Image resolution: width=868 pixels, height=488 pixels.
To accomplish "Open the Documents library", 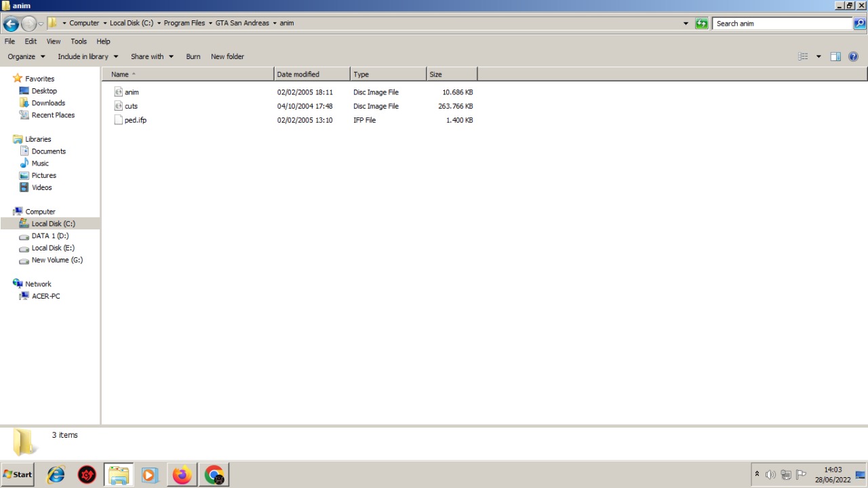I will (49, 151).
